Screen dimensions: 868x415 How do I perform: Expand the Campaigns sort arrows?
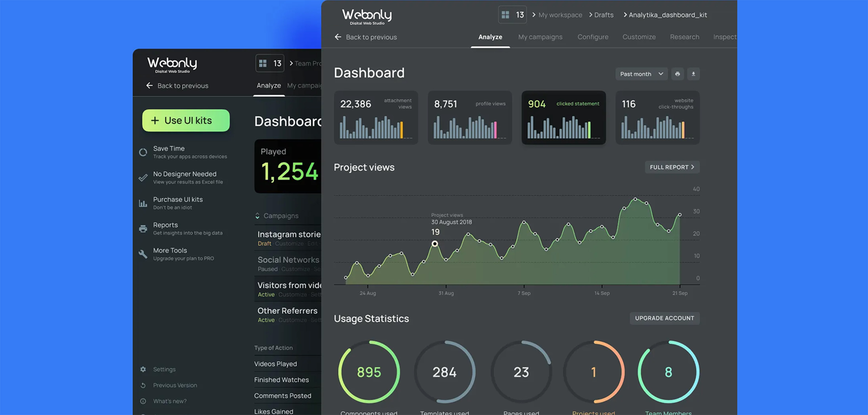pos(257,216)
